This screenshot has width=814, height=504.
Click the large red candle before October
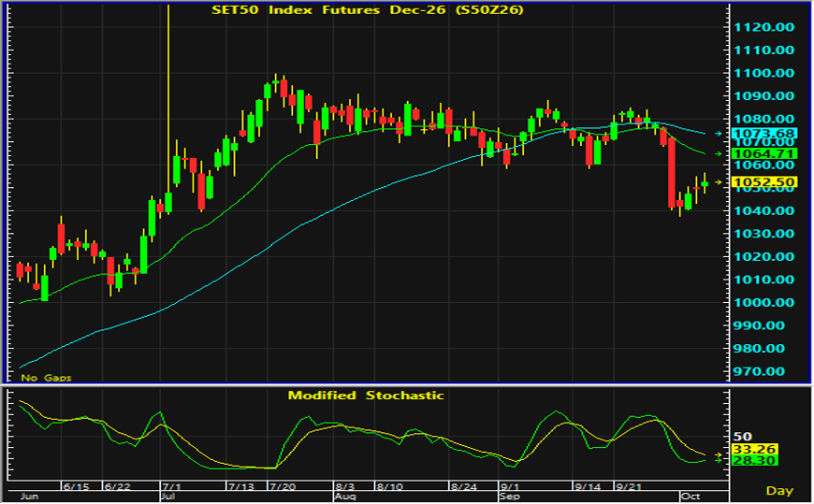coord(671,172)
